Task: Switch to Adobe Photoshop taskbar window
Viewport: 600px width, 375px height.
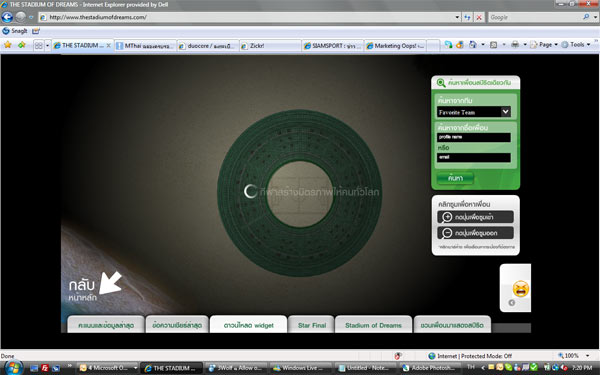Action: pyautogui.click(x=430, y=368)
